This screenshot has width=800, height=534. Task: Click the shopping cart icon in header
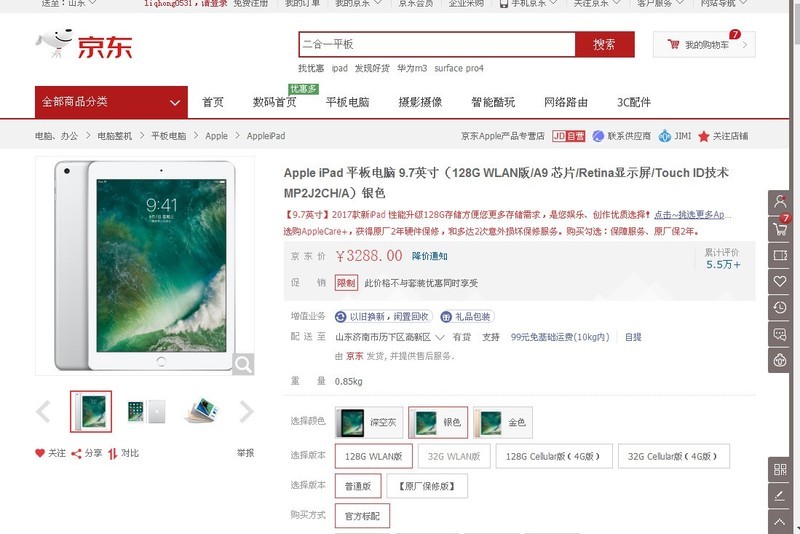[x=673, y=44]
